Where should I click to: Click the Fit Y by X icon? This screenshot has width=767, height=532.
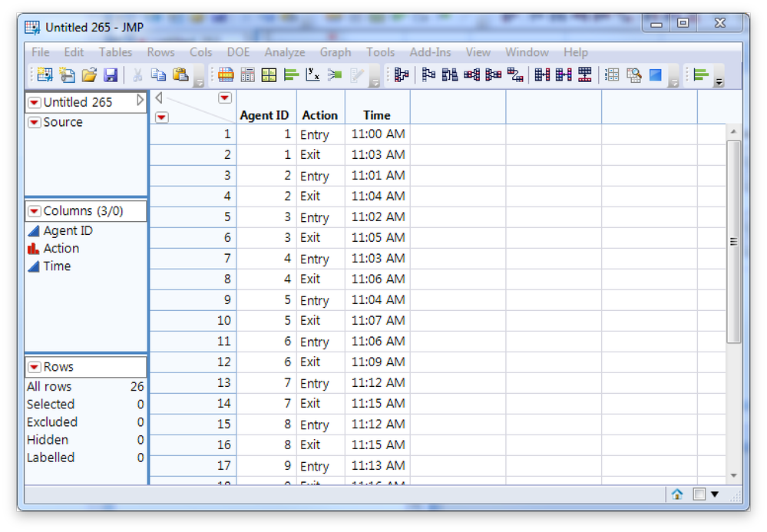(312, 74)
